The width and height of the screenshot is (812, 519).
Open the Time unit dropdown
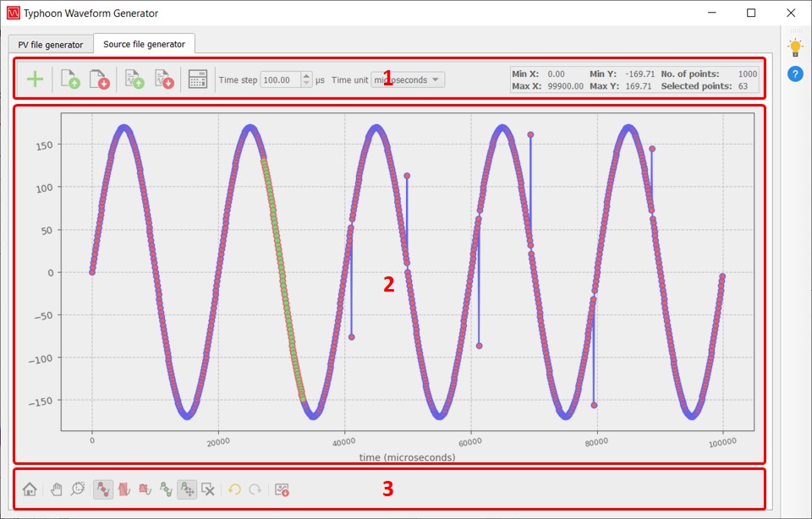point(408,80)
